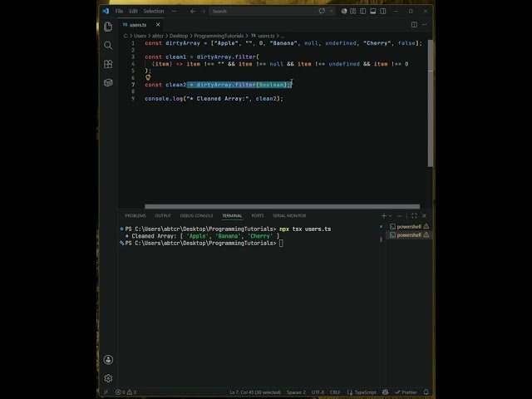
Task: Change encoding via UTF-8 status item
Action: coord(318,392)
